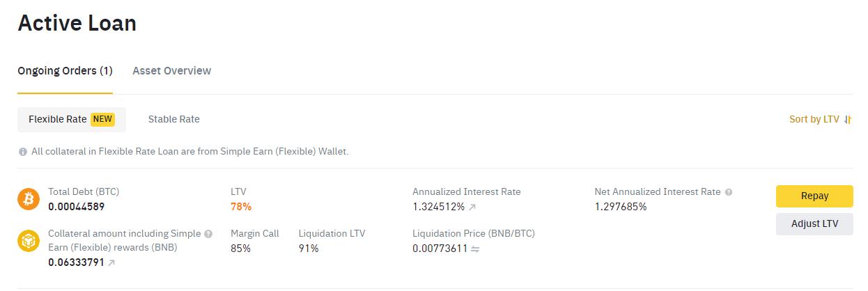Click the help icon beside Net Annualized Interest Rate
868x291 pixels.
pyautogui.click(x=729, y=192)
